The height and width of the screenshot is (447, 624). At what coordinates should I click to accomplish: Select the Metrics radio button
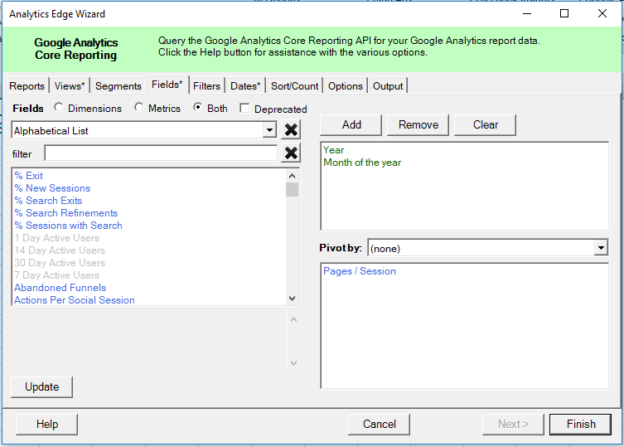pyautogui.click(x=138, y=107)
